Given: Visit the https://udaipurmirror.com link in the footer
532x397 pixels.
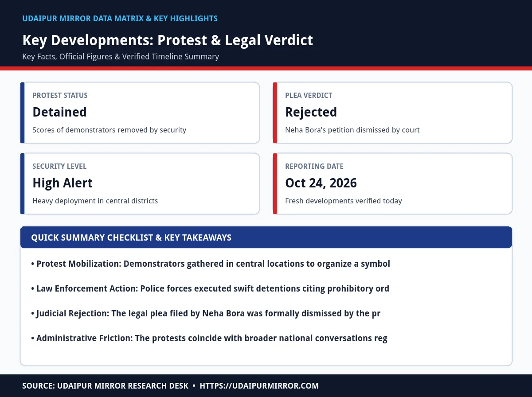Looking at the screenshot, I should [259, 386].
